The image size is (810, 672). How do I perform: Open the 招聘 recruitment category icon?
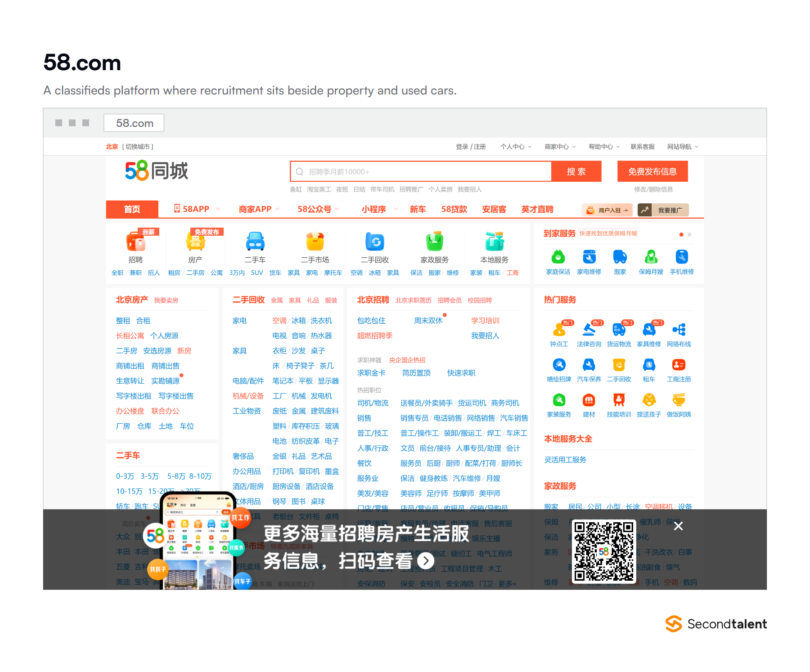coord(135,242)
